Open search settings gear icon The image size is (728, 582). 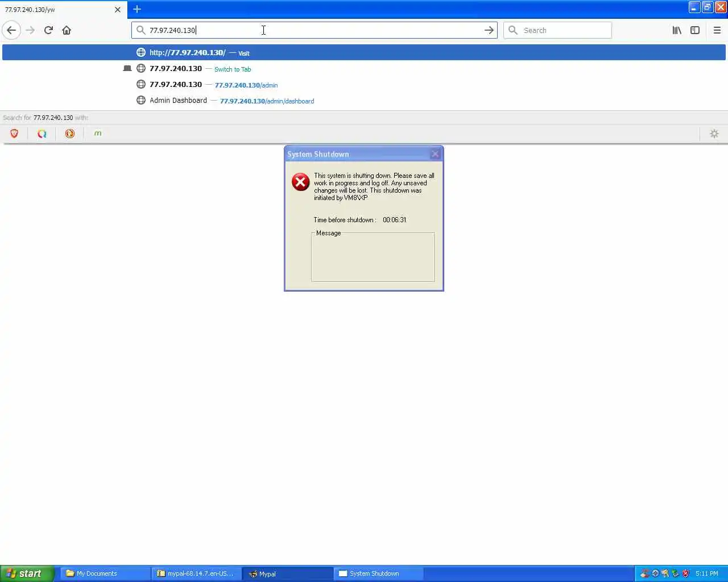click(x=714, y=134)
